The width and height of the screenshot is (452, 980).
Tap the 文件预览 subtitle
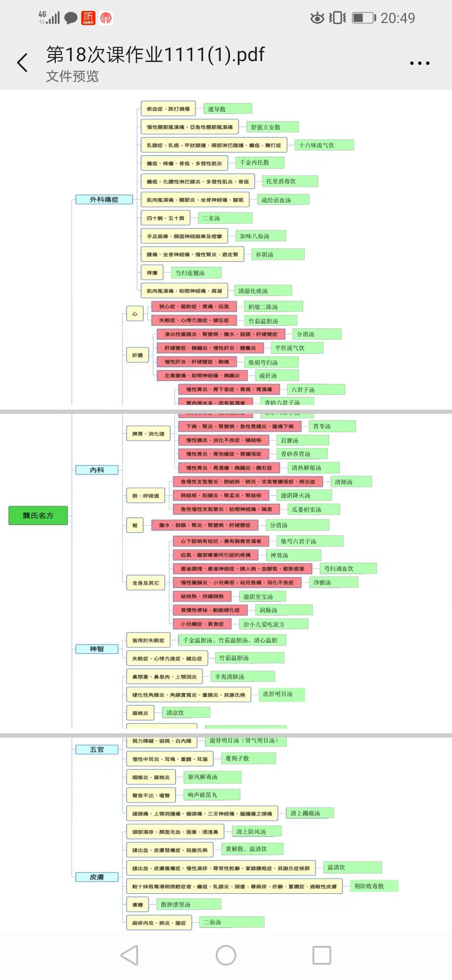point(72,76)
